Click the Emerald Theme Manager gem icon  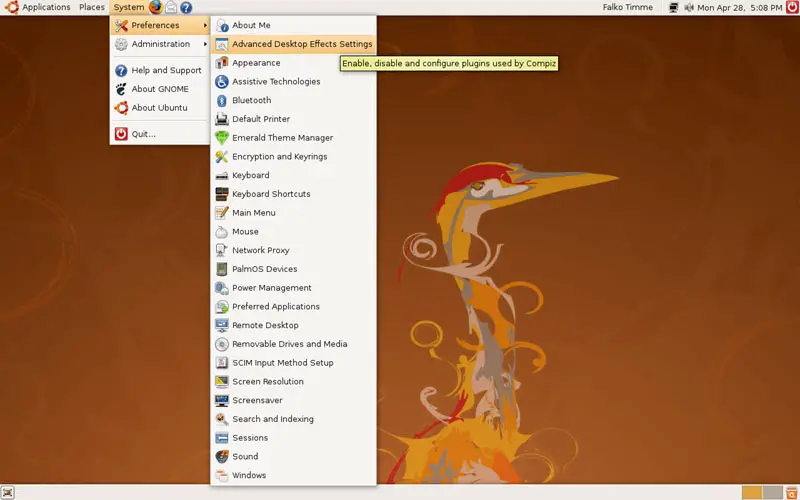click(221, 138)
